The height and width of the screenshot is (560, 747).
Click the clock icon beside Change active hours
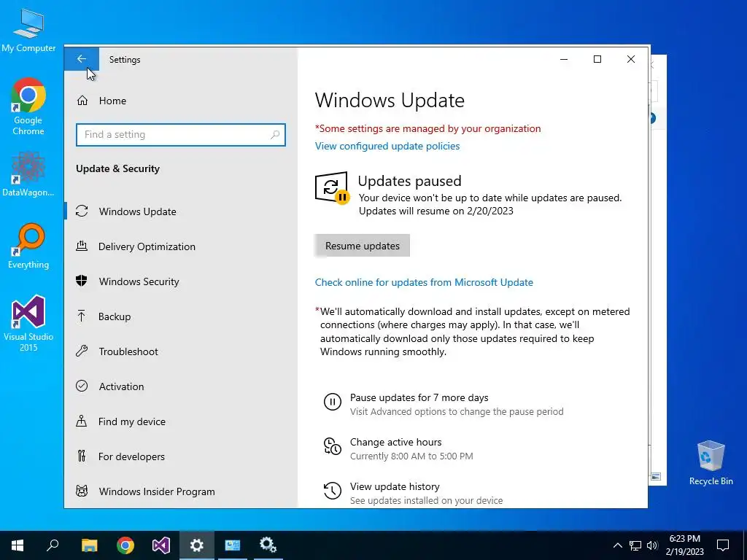pos(333,446)
